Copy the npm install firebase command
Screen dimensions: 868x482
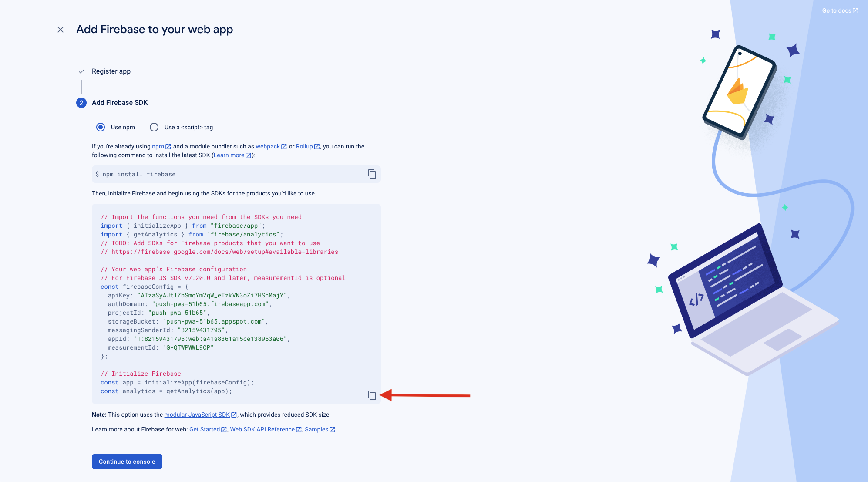coord(372,174)
